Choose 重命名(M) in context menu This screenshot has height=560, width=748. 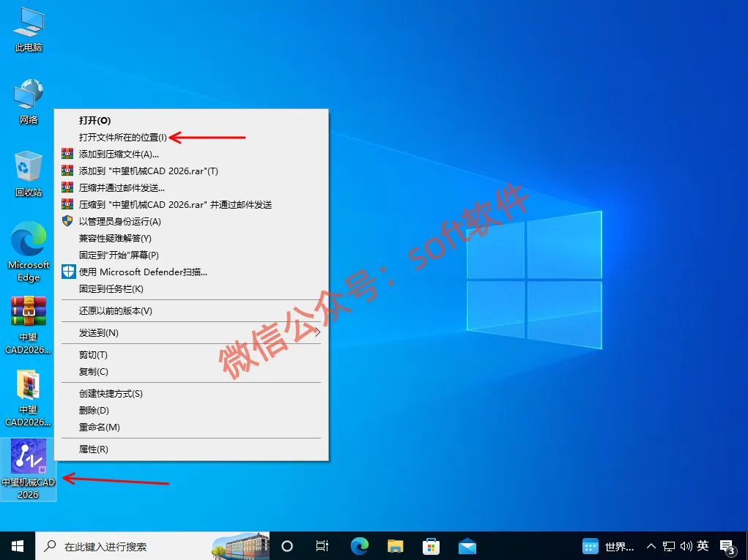click(x=190, y=427)
